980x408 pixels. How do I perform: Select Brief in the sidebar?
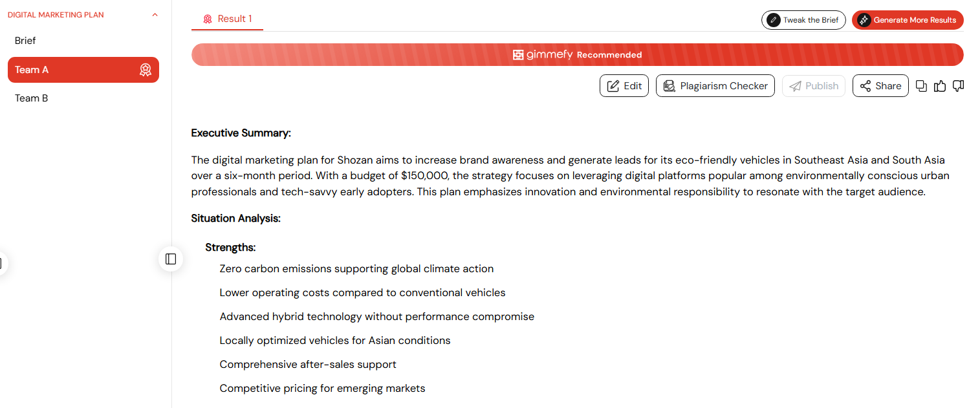tap(25, 41)
